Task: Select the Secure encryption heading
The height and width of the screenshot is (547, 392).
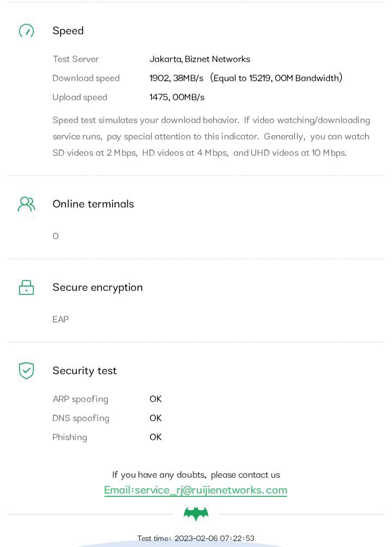Action: click(x=97, y=287)
